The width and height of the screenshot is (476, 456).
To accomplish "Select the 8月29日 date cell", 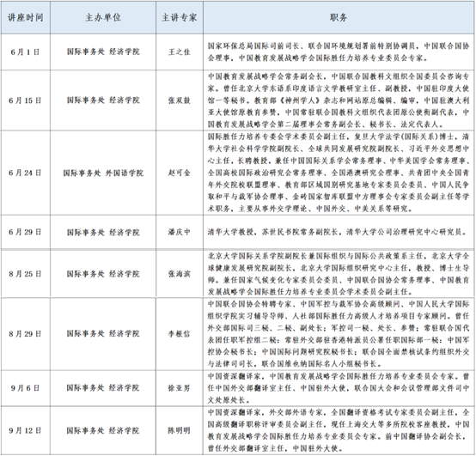I will [26, 334].
